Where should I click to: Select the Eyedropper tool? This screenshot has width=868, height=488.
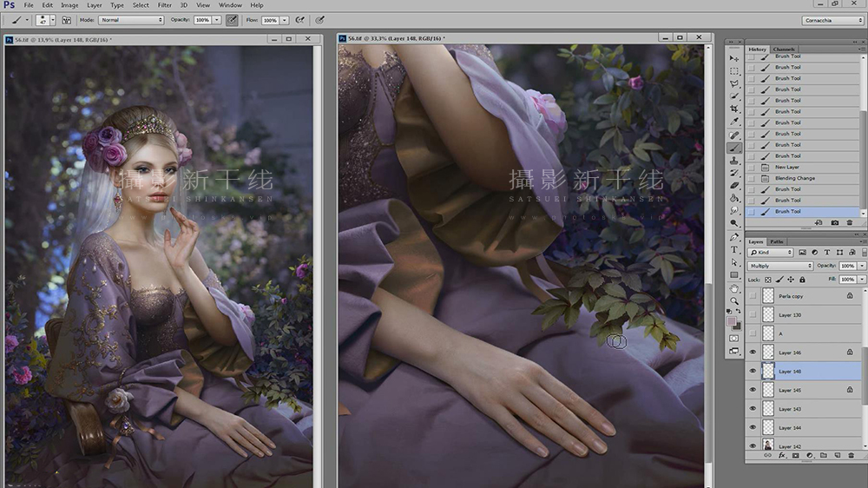coord(734,122)
